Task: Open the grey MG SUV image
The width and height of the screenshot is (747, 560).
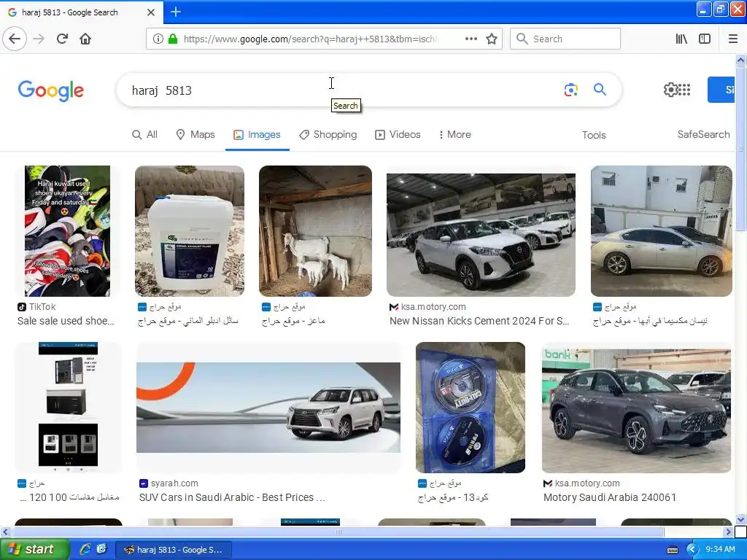Action: pyautogui.click(x=636, y=411)
